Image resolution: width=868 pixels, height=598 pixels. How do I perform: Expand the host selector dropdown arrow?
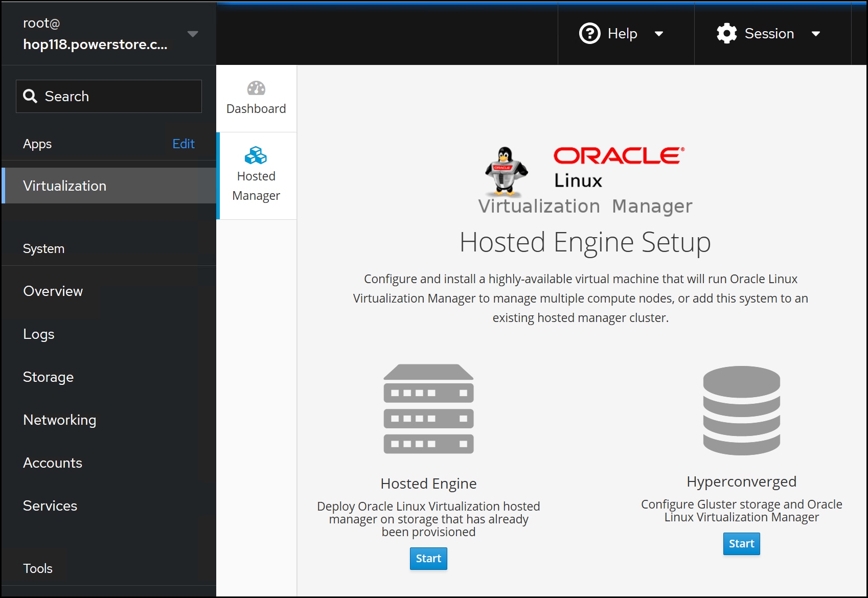tap(193, 34)
